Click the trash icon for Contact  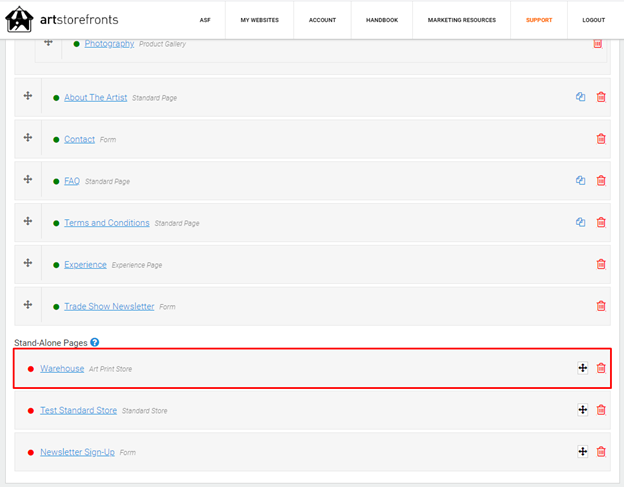(601, 139)
